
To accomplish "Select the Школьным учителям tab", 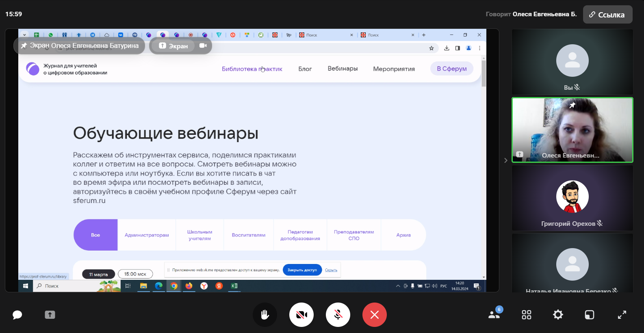I will [199, 235].
